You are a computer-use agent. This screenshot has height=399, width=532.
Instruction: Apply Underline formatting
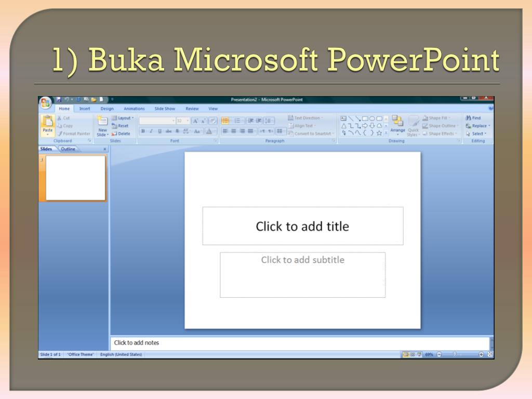point(159,131)
